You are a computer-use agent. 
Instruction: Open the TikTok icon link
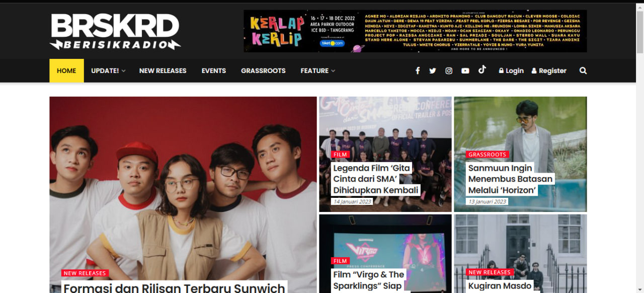pos(482,69)
